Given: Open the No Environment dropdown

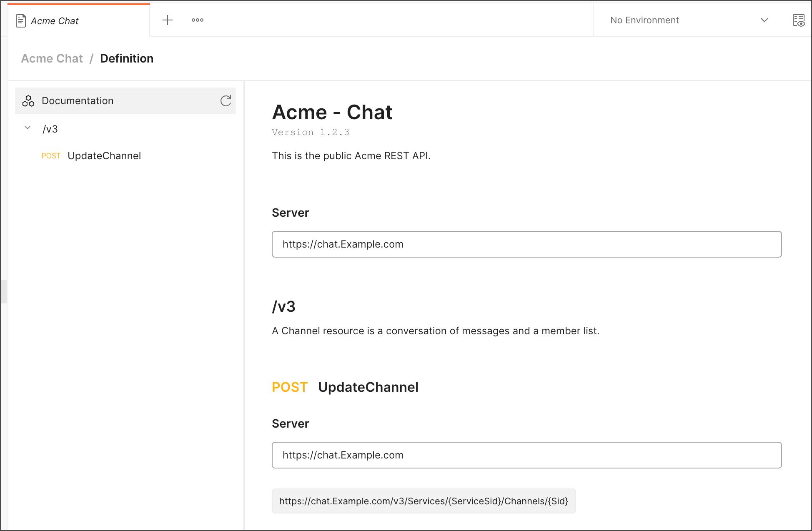Looking at the screenshot, I should coord(644,20).
